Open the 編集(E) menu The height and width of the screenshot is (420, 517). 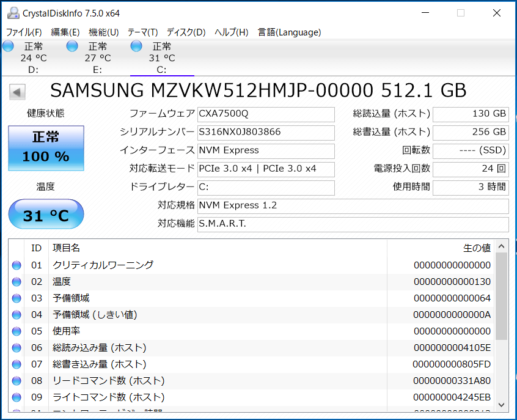coord(65,32)
